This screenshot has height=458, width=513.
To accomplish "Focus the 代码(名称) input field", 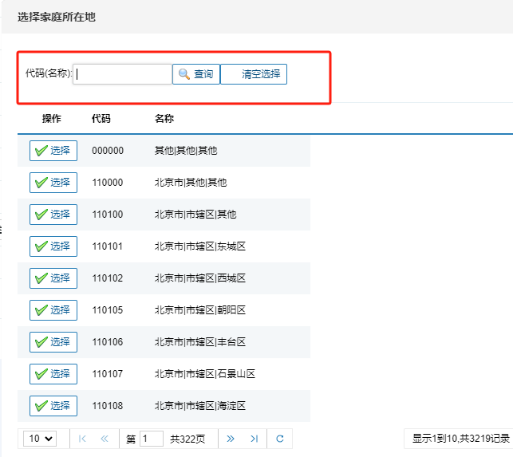I will (122, 74).
